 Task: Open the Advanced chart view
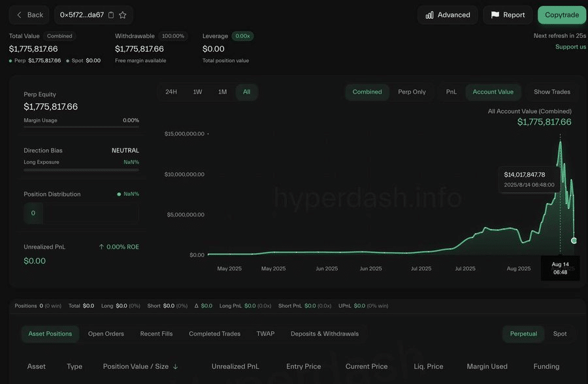448,15
